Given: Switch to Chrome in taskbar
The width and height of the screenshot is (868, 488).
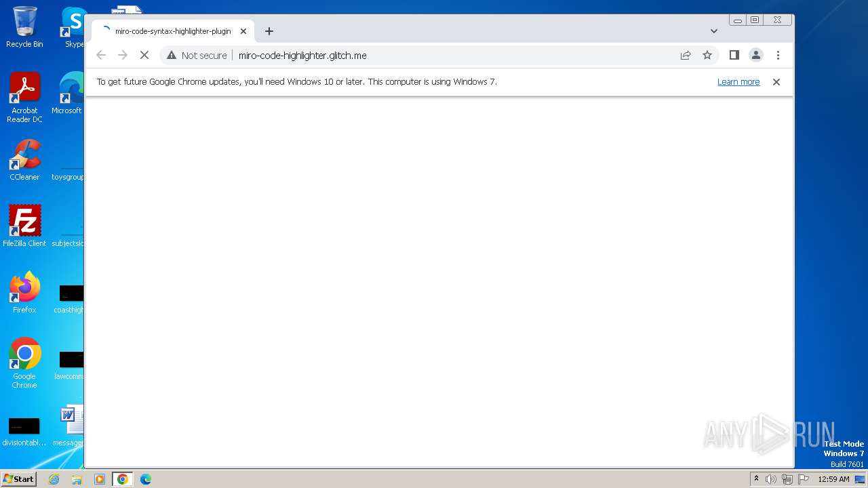Looking at the screenshot, I should pos(123,479).
